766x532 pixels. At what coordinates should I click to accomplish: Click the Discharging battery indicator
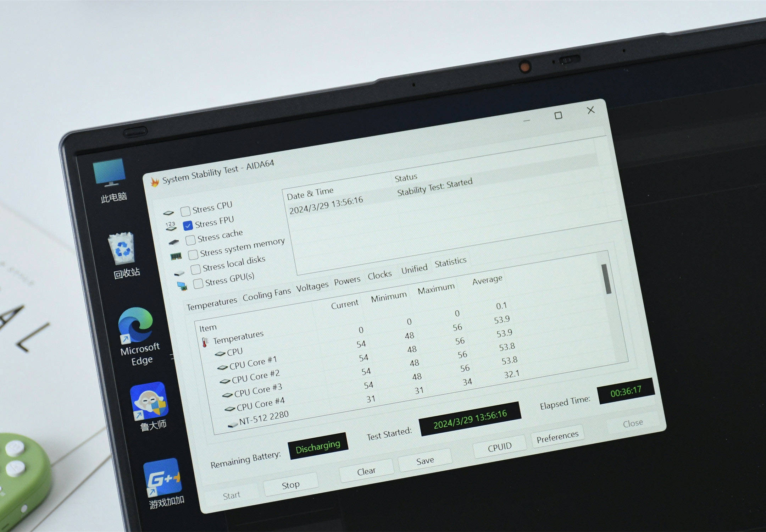(318, 446)
